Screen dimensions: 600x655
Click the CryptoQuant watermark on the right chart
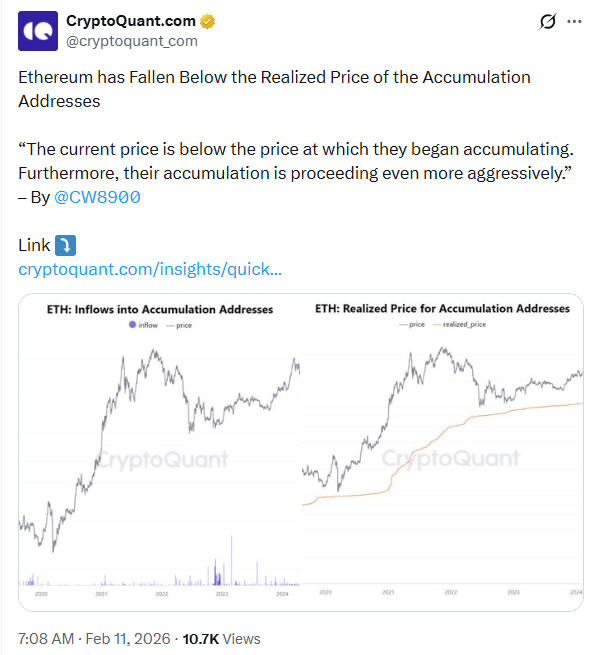[452, 459]
